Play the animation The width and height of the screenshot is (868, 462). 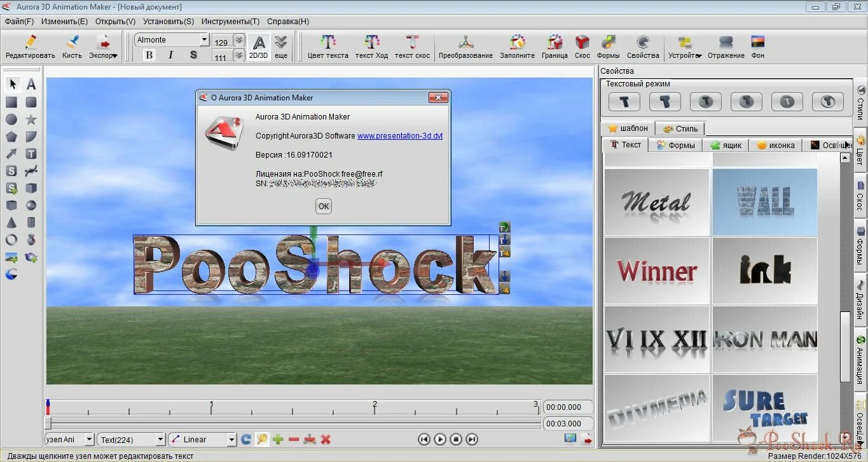(441, 439)
